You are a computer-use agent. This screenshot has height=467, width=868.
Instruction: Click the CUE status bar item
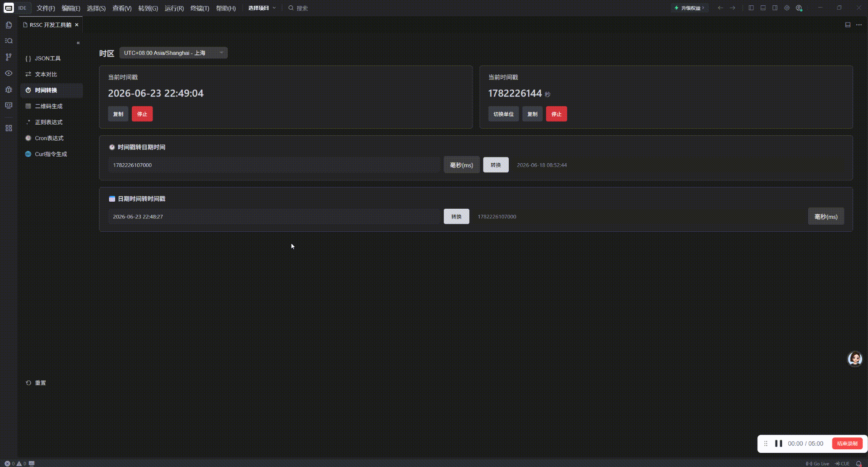(842, 463)
